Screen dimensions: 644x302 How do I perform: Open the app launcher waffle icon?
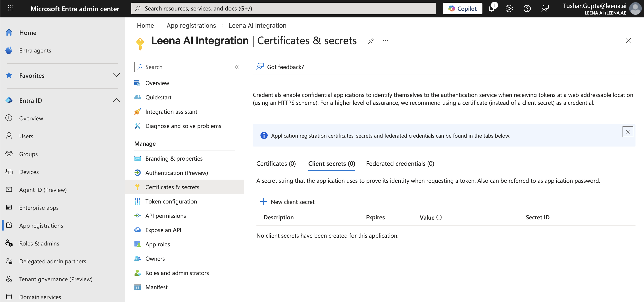11,8
